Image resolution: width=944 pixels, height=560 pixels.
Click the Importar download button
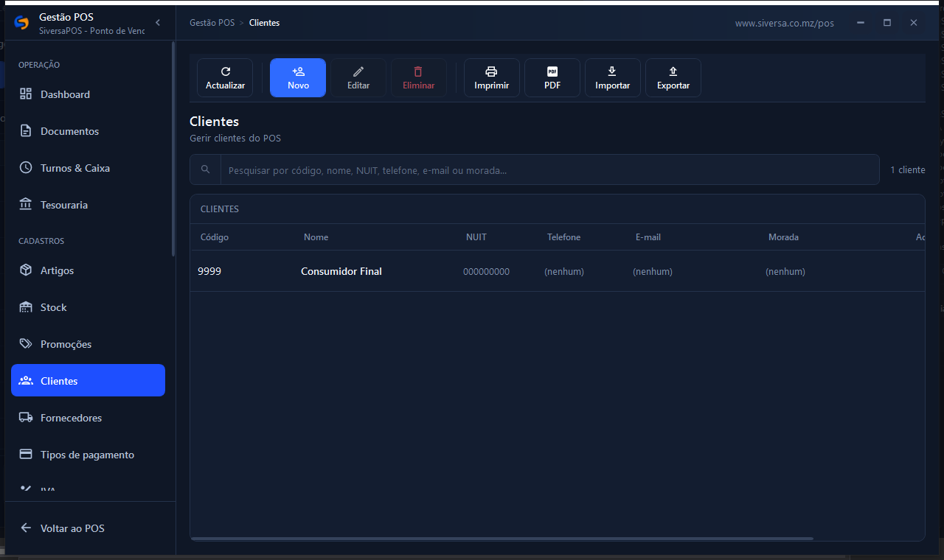(x=613, y=78)
